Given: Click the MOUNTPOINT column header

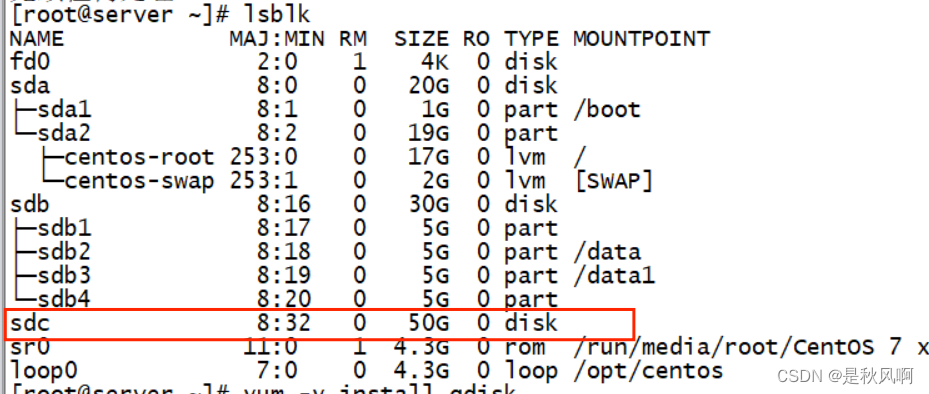Looking at the screenshot, I should pos(641,39).
